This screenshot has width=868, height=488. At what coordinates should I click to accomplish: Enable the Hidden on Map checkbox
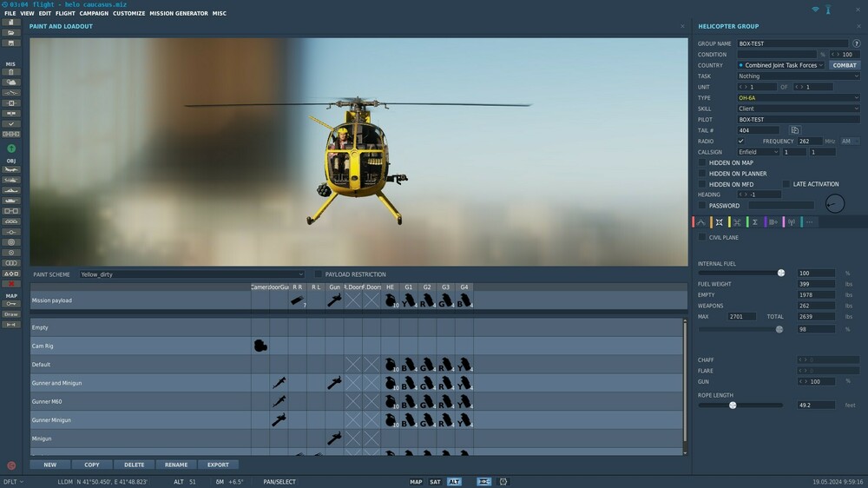[702, 162]
